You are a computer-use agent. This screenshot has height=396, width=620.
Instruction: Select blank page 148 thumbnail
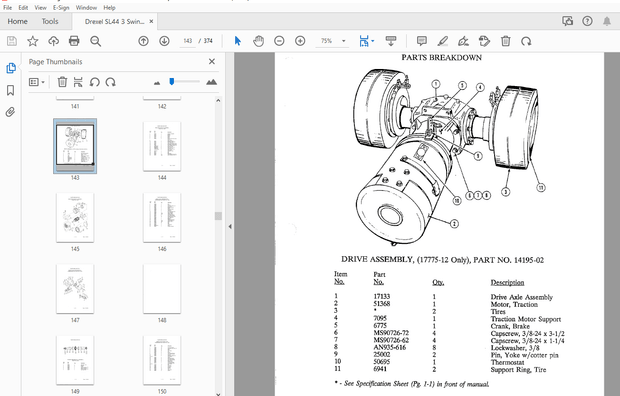(162, 289)
